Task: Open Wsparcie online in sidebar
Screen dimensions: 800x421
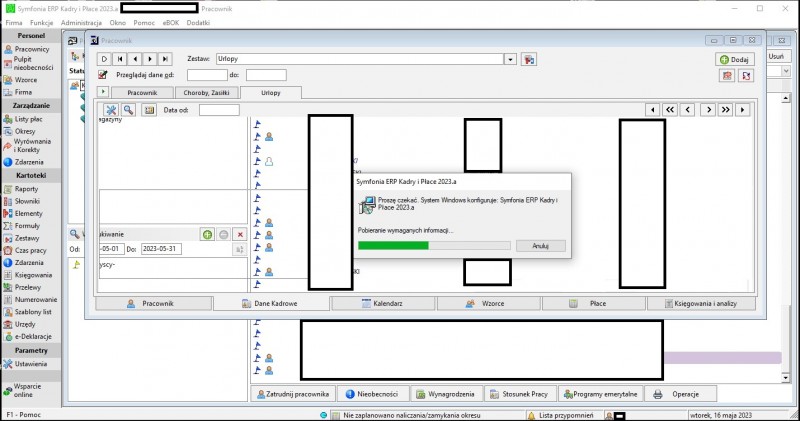Action: coord(22,390)
